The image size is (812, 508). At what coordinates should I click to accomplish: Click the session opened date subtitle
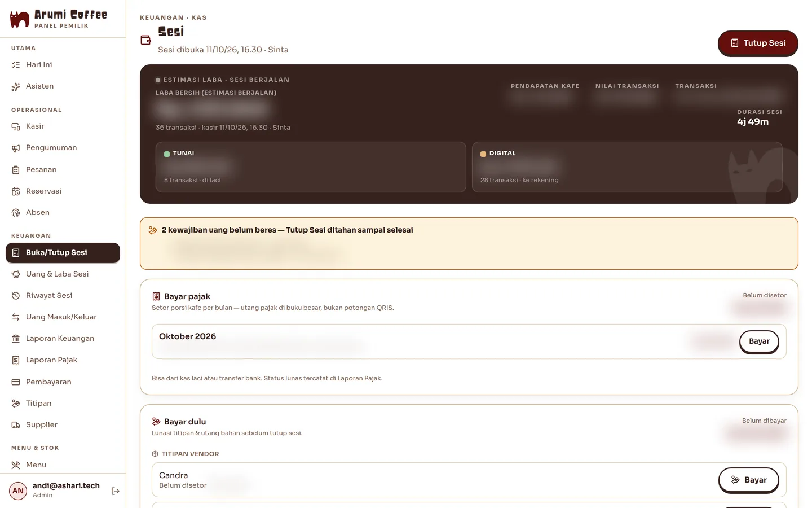coord(223,50)
